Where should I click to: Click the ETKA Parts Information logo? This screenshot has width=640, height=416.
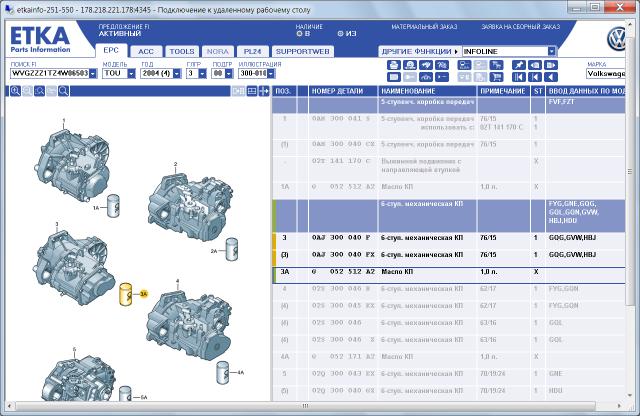click(40, 39)
